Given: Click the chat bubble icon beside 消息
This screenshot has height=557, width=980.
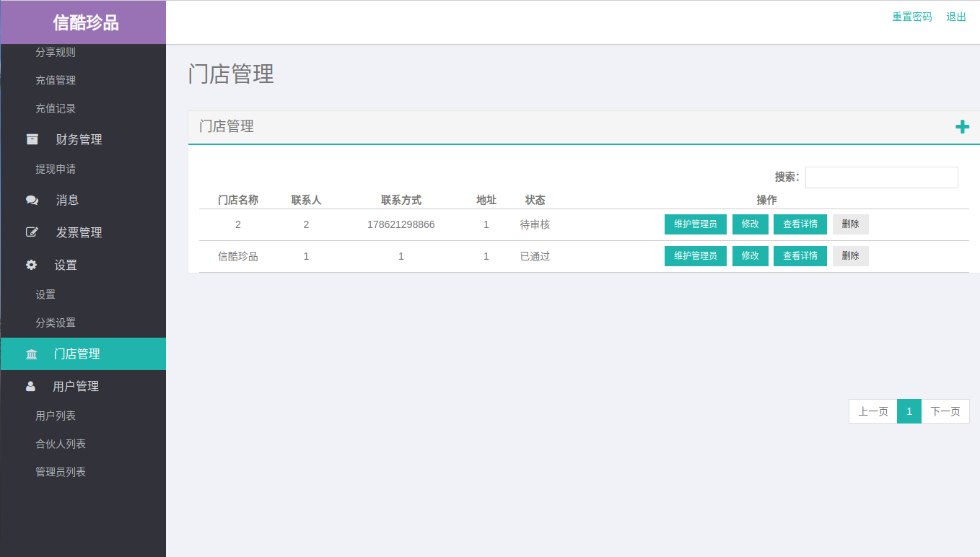Looking at the screenshot, I should tap(32, 201).
